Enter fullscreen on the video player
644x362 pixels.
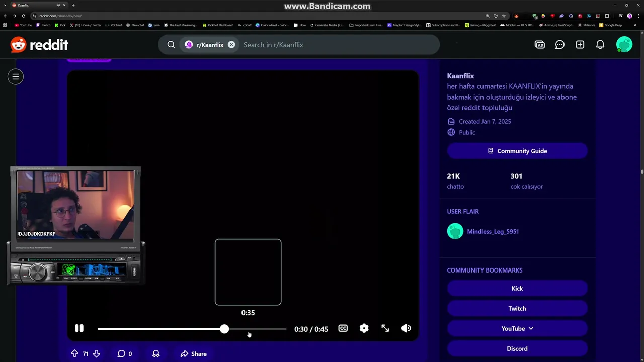(385, 328)
